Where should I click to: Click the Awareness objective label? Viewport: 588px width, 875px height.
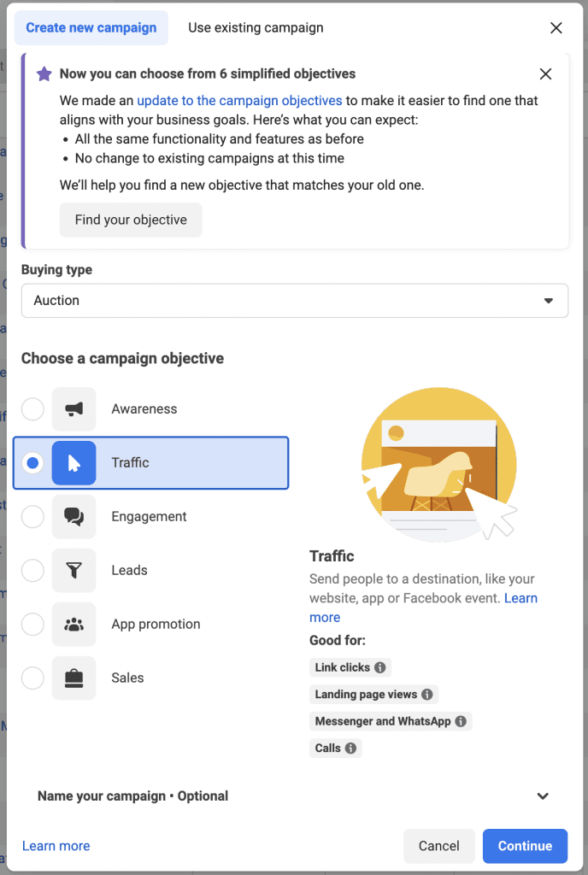coord(144,409)
